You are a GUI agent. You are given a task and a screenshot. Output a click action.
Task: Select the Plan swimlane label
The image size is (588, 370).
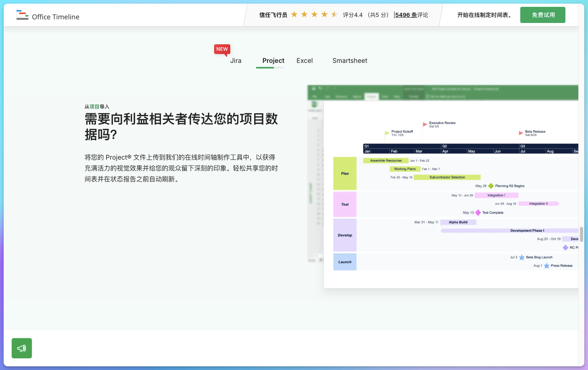point(344,173)
